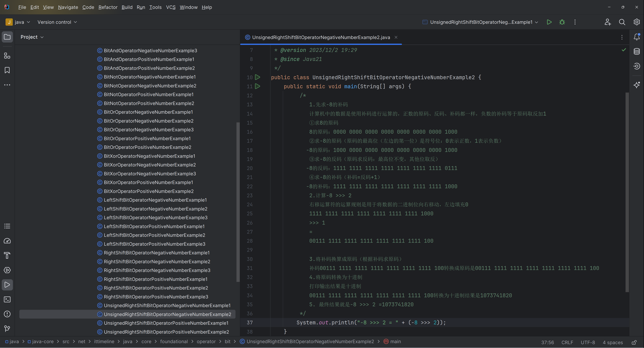Click the 'main' method breadcrumb
The image size is (644, 348).
tap(392, 341)
